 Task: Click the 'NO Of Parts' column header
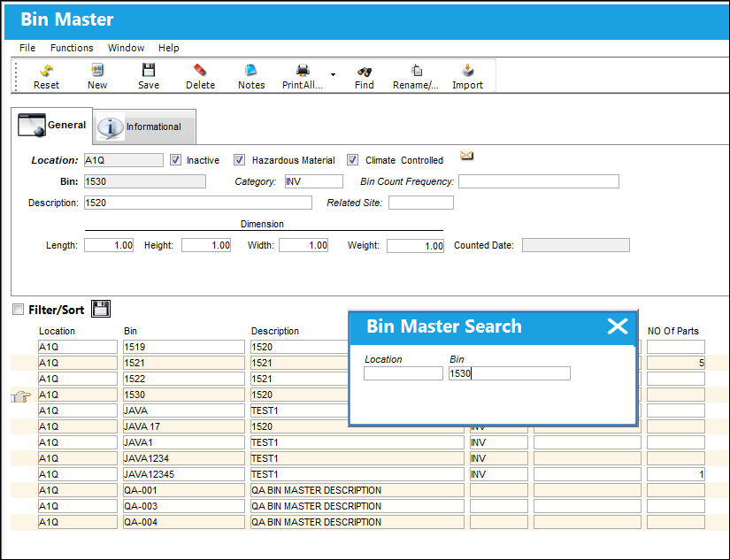click(672, 331)
